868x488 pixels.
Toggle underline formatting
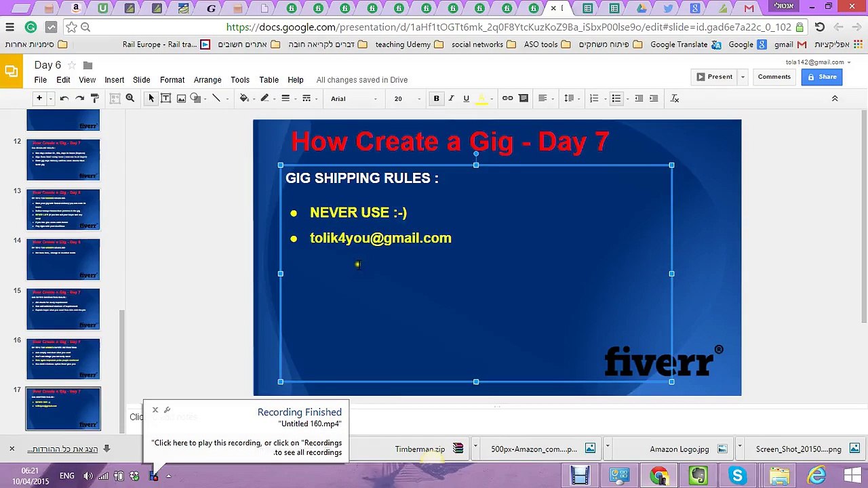click(x=466, y=98)
